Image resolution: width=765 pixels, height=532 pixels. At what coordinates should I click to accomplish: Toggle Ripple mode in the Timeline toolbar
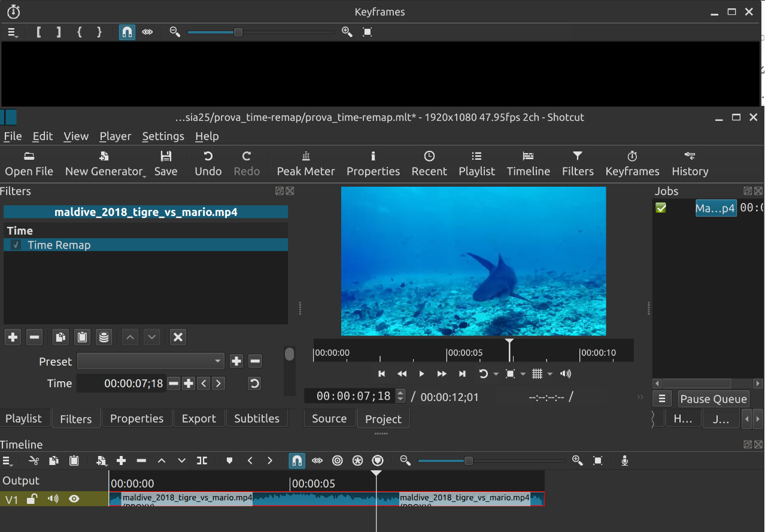pyautogui.click(x=338, y=460)
